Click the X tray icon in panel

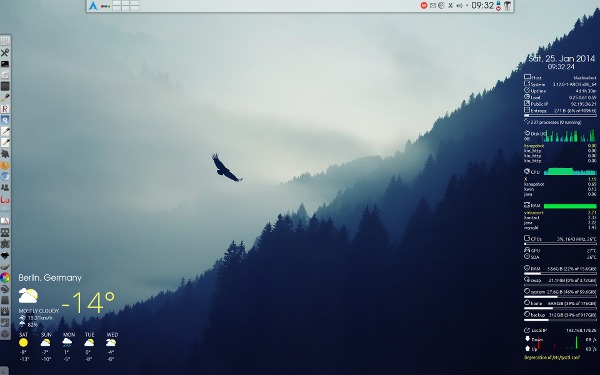pyautogui.click(x=450, y=6)
